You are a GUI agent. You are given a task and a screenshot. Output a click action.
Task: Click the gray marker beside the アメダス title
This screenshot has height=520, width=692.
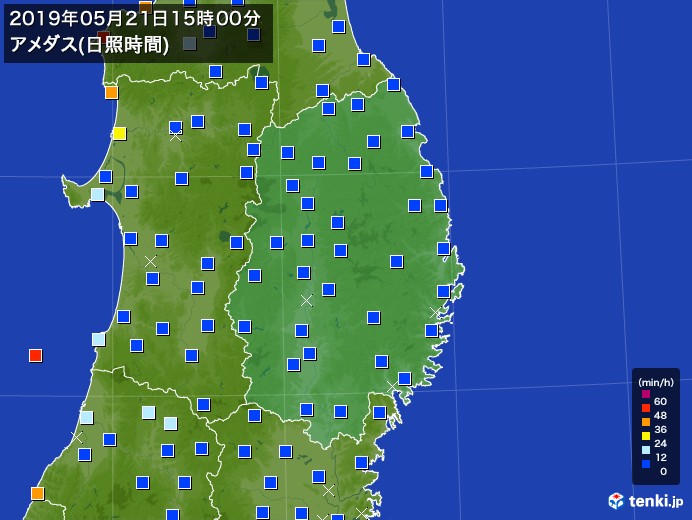190,44
